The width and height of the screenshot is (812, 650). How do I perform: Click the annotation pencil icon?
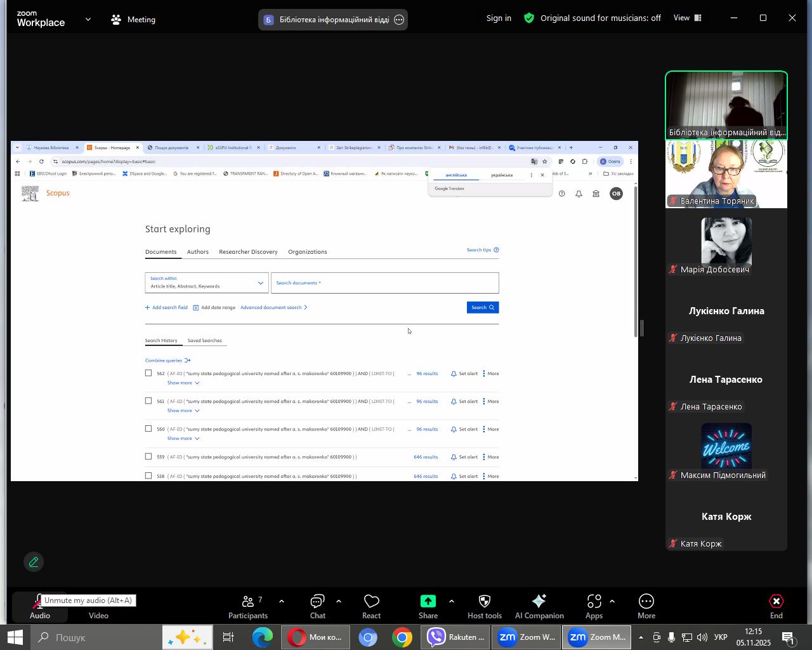pos(34,562)
